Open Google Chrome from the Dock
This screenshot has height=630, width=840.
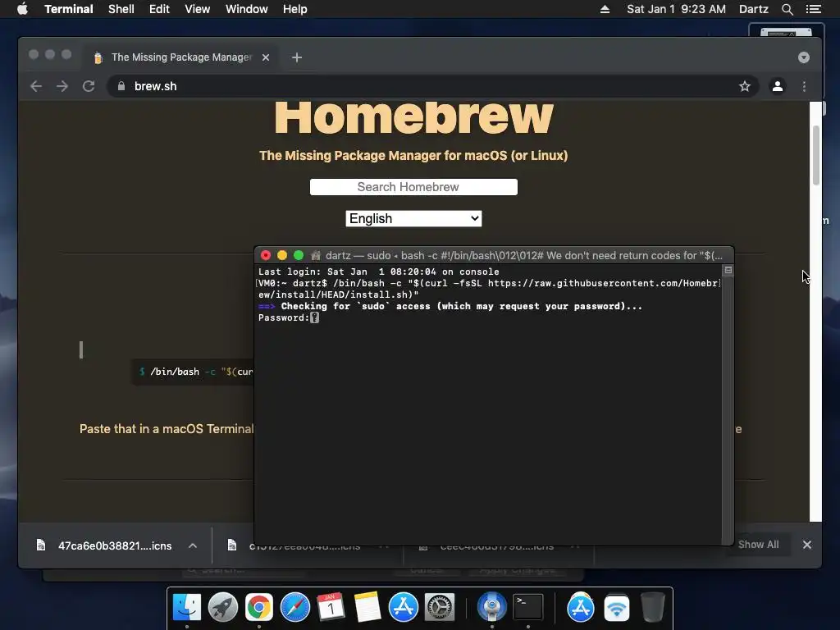258,608
